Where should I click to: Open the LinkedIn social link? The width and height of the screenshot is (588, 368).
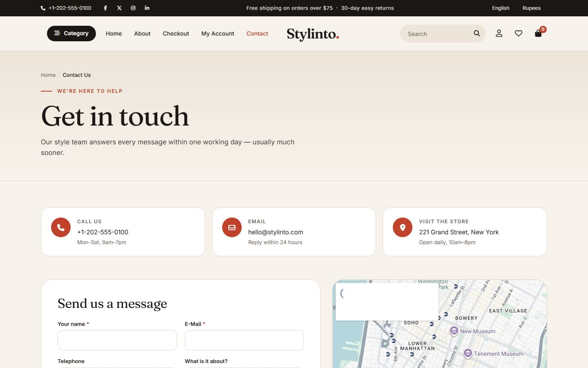[147, 8]
